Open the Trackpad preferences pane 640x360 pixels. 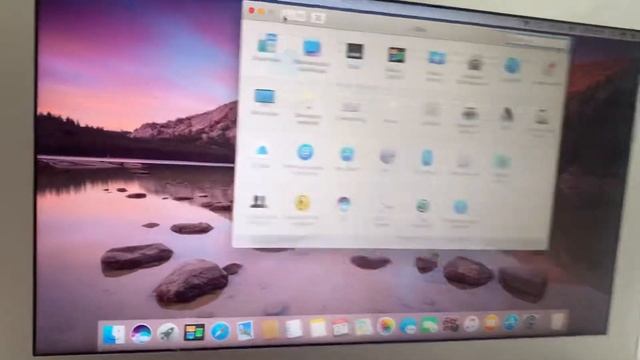click(431, 110)
